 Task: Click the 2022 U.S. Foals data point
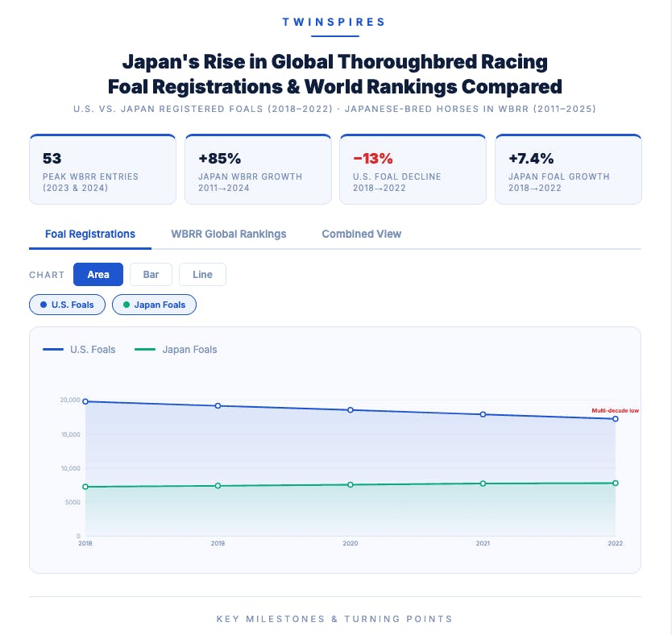click(x=616, y=419)
